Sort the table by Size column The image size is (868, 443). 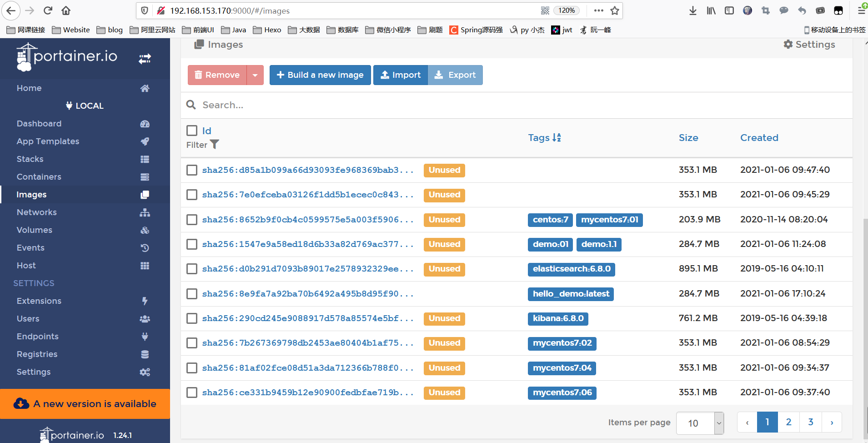[688, 138]
